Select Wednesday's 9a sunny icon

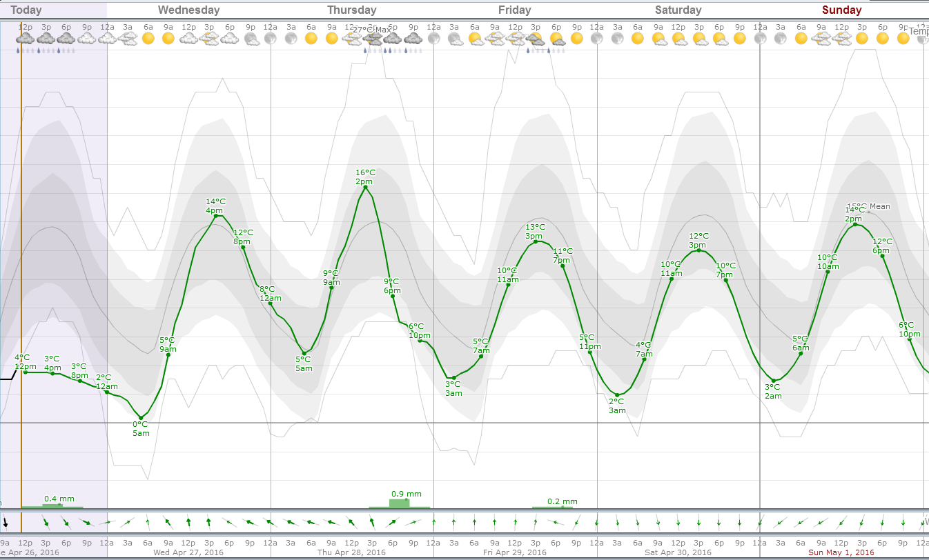pyautogui.click(x=168, y=39)
